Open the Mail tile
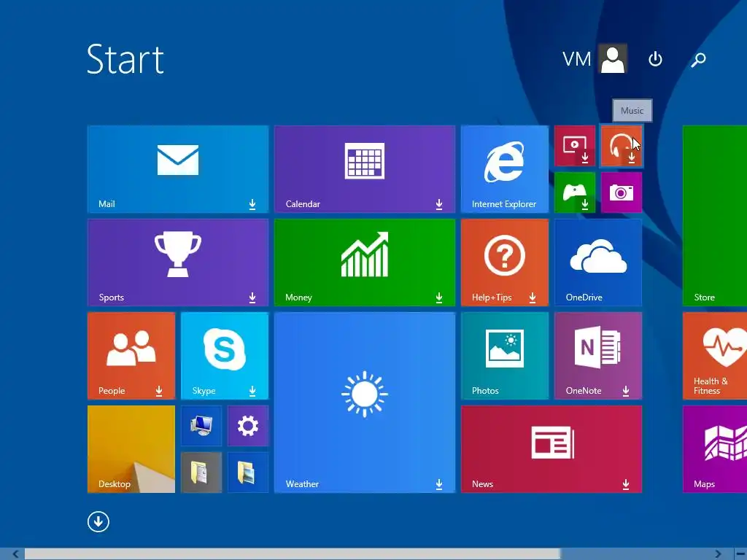747x560 pixels. [178, 169]
